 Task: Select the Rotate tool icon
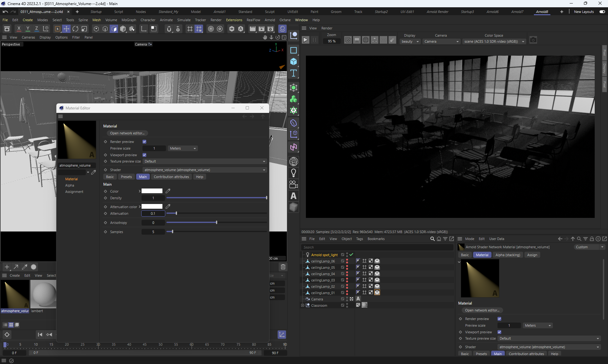coord(75,29)
